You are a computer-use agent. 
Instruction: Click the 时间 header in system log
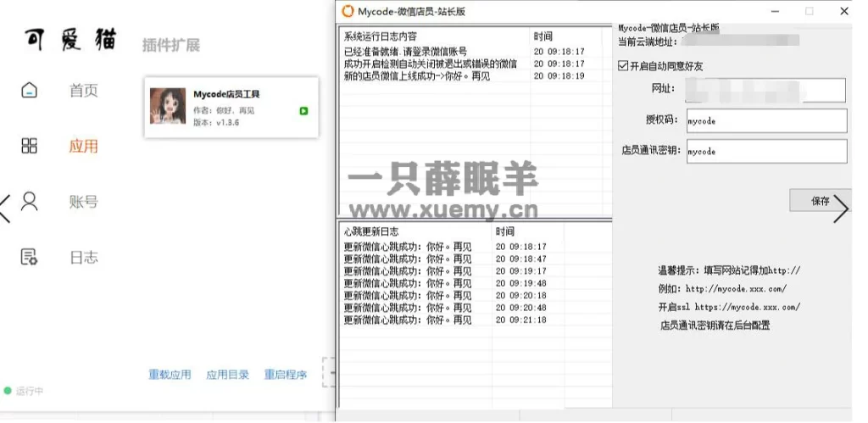[543, 36]
